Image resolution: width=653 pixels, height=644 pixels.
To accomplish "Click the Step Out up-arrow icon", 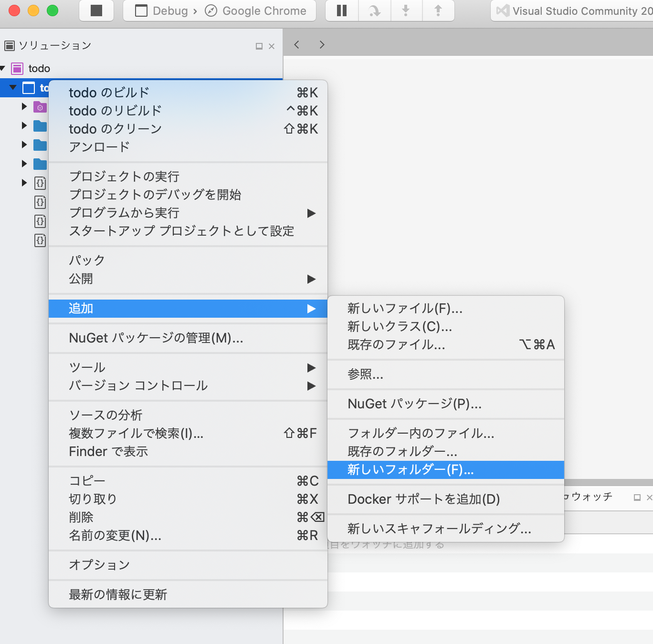I will click(438, 10).
